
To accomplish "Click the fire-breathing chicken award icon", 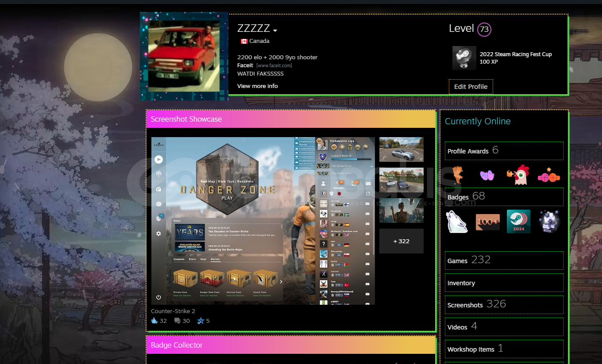I will click(518, 175).
